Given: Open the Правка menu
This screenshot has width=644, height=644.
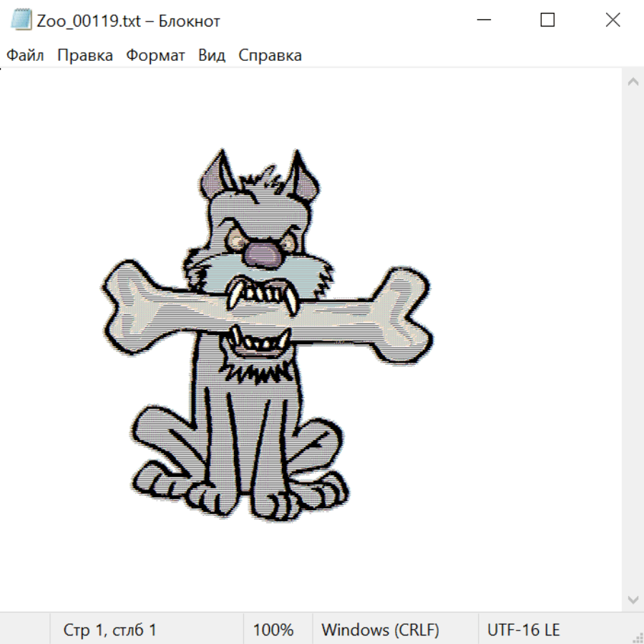Looking at the screenshot, I should tap(85, 56).
